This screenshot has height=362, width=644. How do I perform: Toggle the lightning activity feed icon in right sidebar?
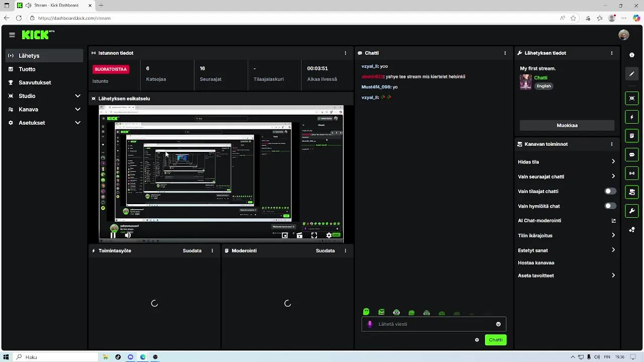tap(632, 117)
